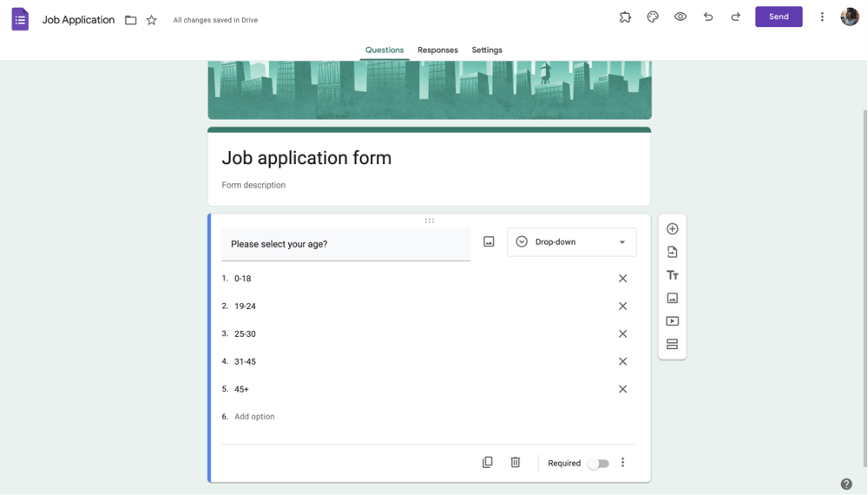Screen dimensions: 868x495
Task: Edit the 0-18 option text
Action: (x=243, y=279)
